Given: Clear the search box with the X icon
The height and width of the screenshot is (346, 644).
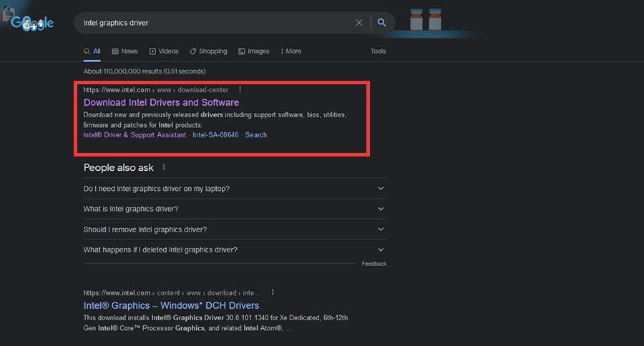Looking at the screenshot, I should pos(359,23).
